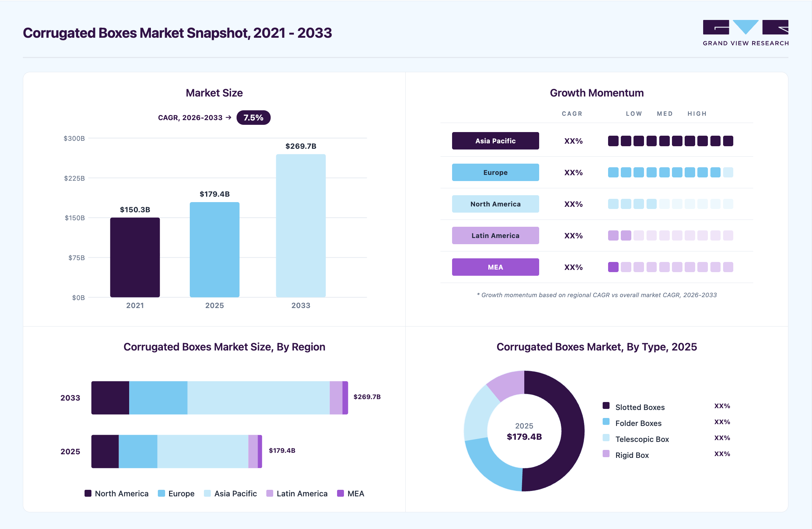Click Asia Pacific segment of 2033 bar
This screenshot has width=812, height=529.
[259, 398]
